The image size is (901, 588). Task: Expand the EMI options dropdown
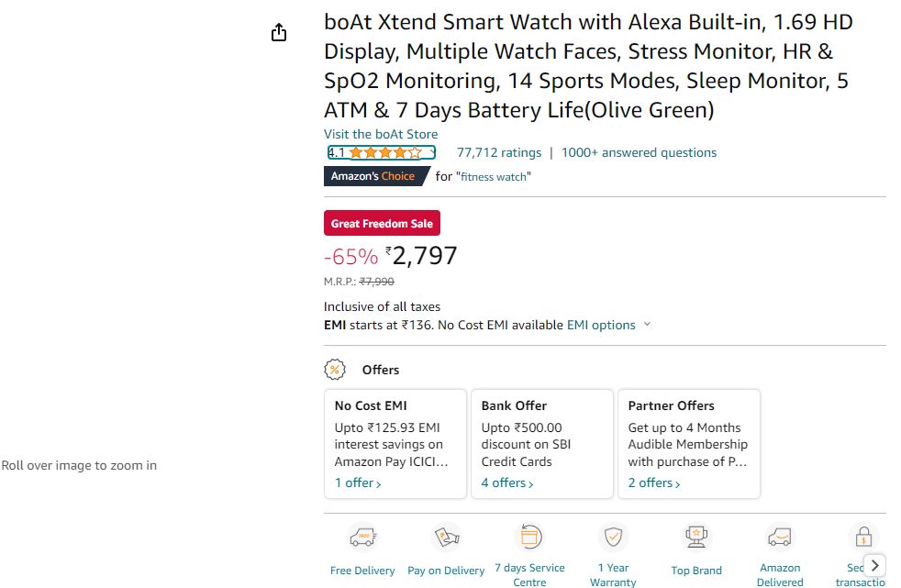pos(609,325)
